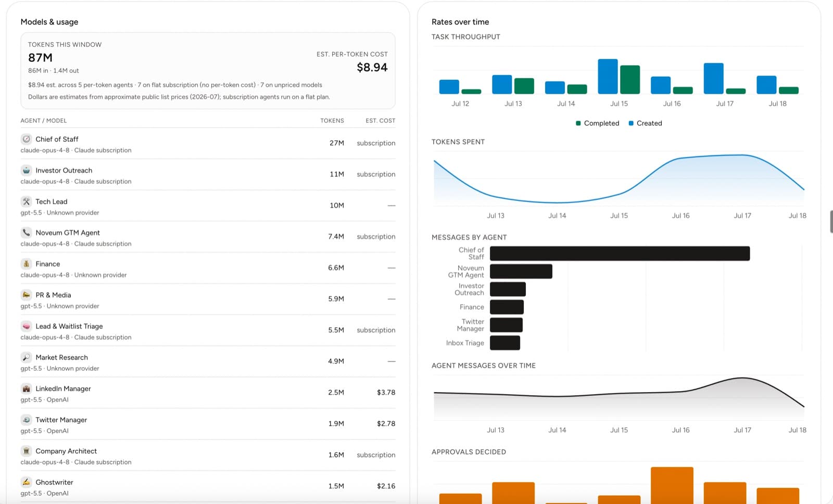The image size is (833, 504).
Task: Click the vertical scrollbar at right edge
Action: coord(831,222)
